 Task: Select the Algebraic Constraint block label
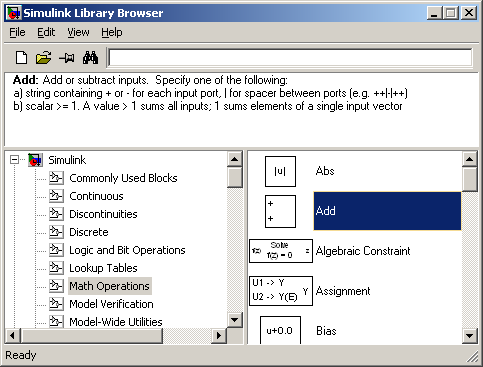tap(363, 251)
